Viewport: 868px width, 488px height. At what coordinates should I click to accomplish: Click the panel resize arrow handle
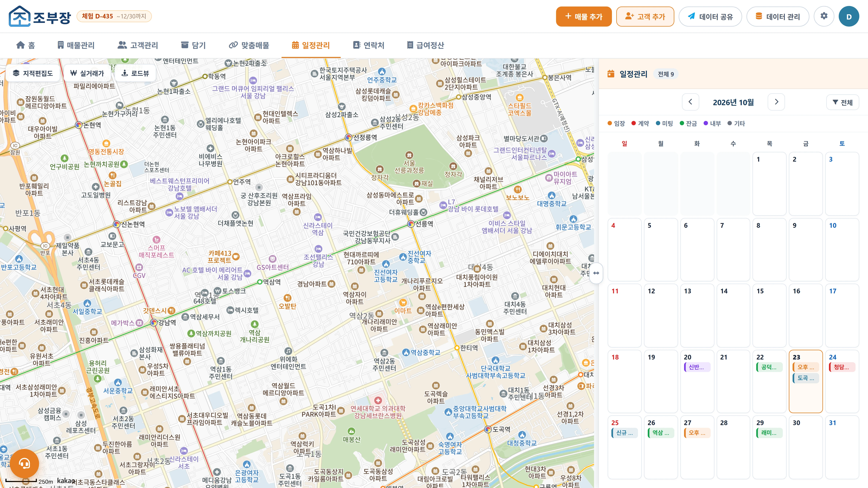tap(596, 273)
